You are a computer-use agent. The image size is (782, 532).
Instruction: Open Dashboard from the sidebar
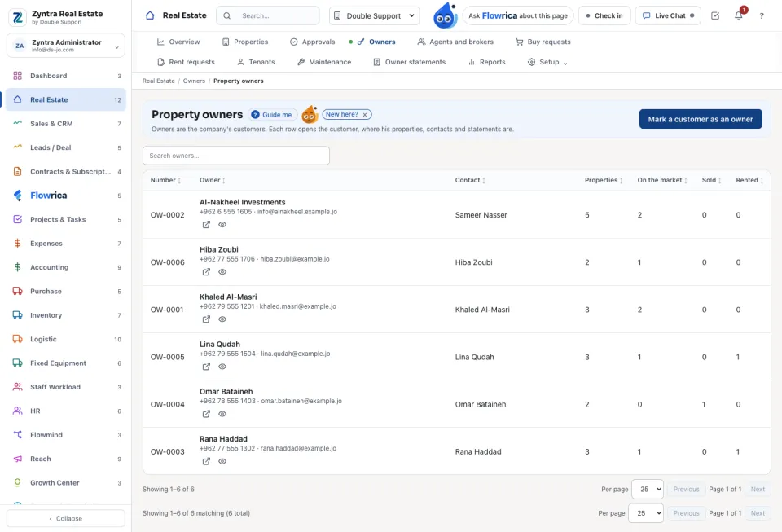click(66, 76)
